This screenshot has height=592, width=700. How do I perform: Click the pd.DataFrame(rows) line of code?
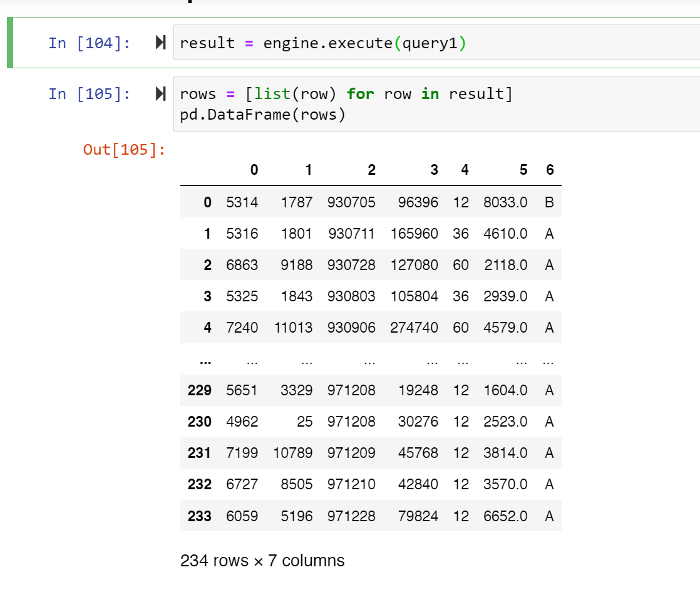(263, 114)
